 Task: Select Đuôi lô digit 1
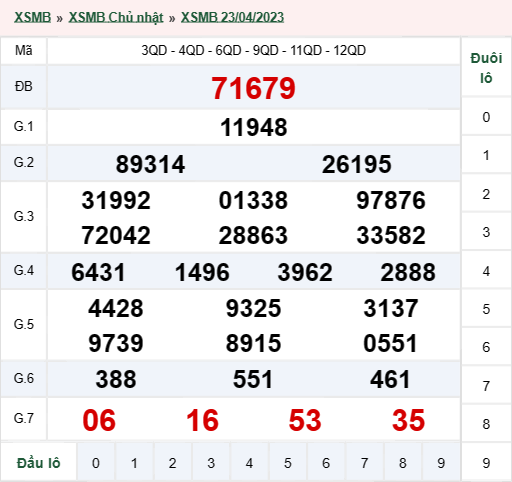(486, 155)
